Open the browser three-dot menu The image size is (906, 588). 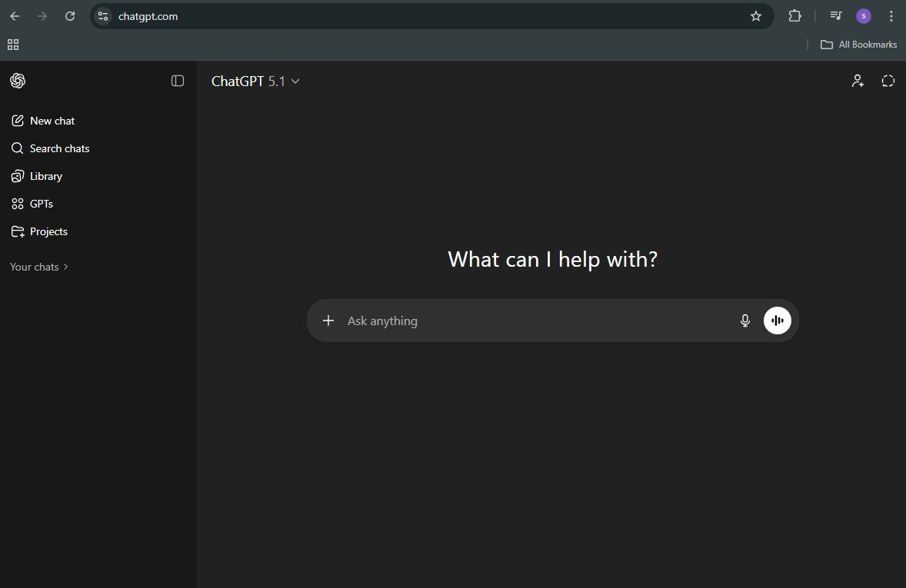(891, 16)
